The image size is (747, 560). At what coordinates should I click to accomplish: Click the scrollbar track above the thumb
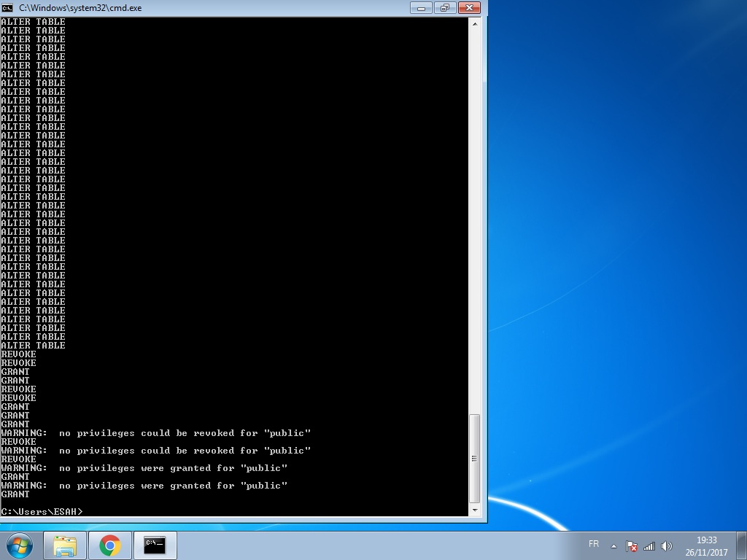coord(475,219)
